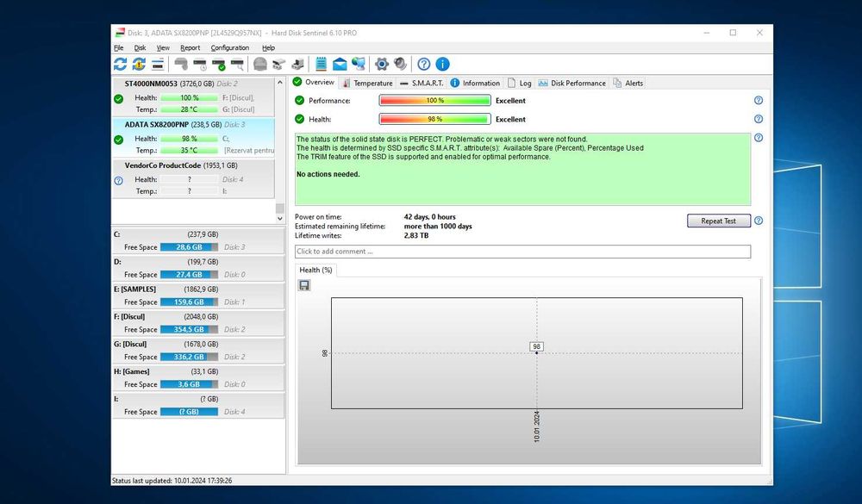862x504 pixels.
Task: Click the 42 days, 0 hours value
Action: [430, 216]
